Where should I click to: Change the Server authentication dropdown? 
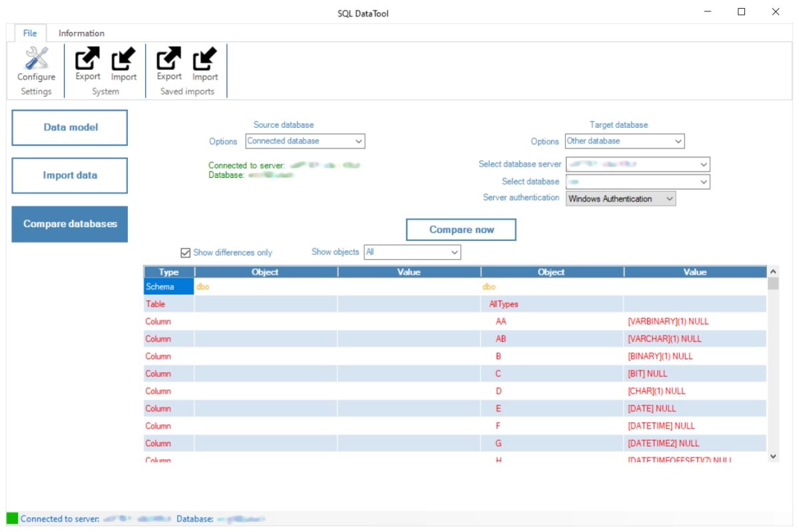(668, 198)
